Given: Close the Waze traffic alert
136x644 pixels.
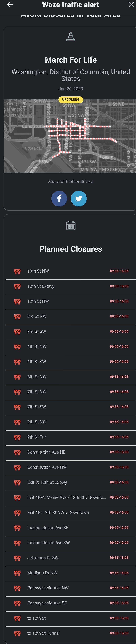Looking at the screenshot, I should pyautogui.click(x=131, y=4).
